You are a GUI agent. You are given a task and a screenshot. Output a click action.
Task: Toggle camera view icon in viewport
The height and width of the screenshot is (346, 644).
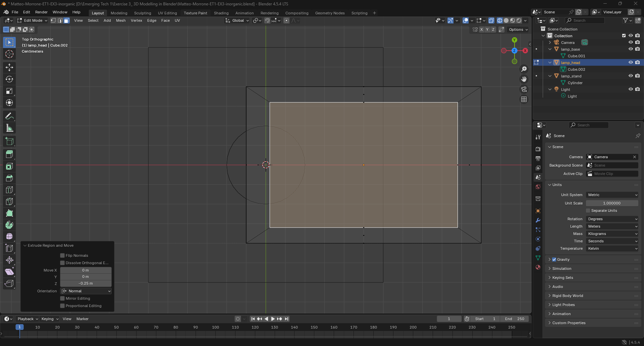click(524, 89)
